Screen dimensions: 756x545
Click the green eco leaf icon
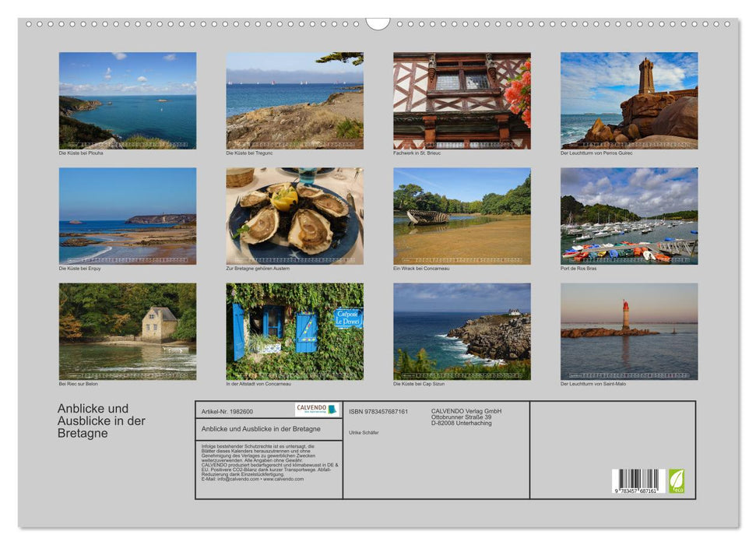coord(677,480)
